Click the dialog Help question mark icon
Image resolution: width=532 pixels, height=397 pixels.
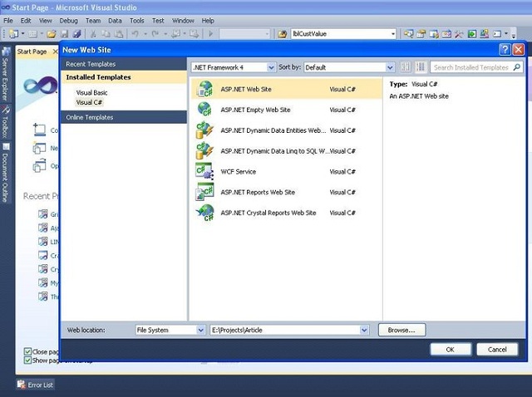505,50
